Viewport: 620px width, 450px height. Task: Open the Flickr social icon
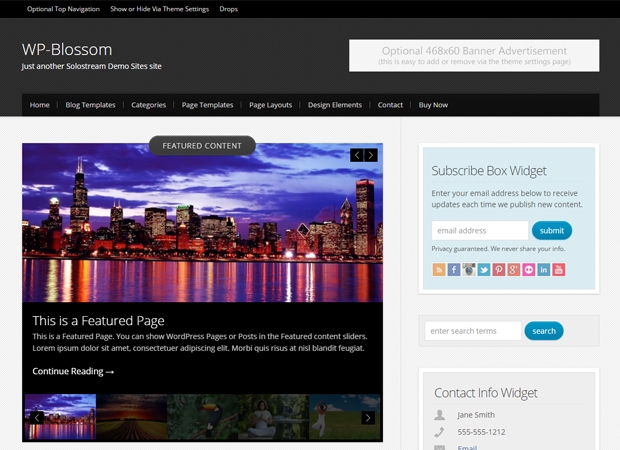click(529, 270)
